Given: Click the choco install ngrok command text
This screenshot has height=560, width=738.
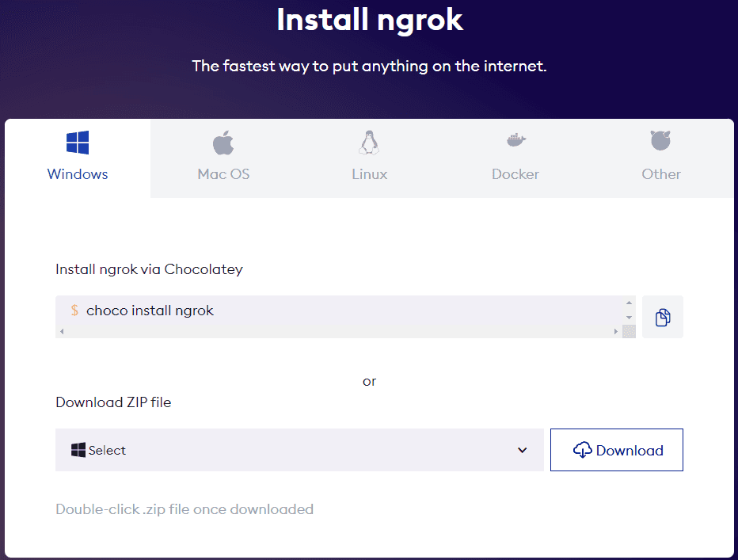Looking at the screenshot, I should pos(150,310).
